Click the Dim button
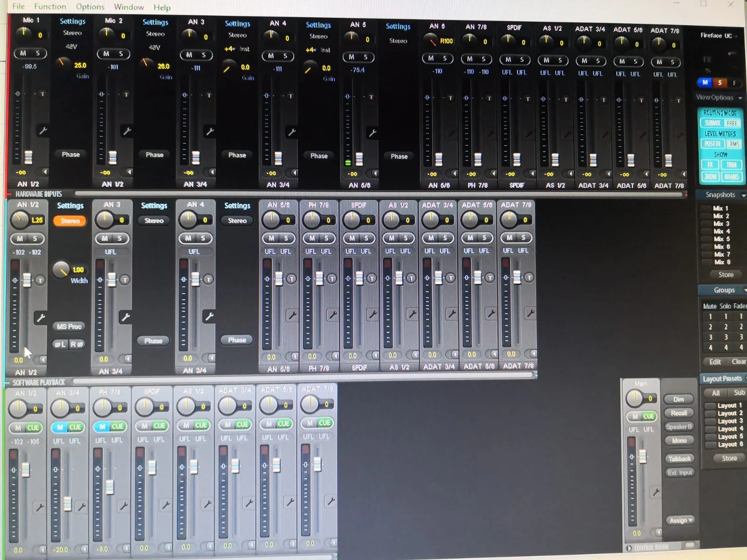Screen dimensions: 747x560 click(x=678, y=399)
